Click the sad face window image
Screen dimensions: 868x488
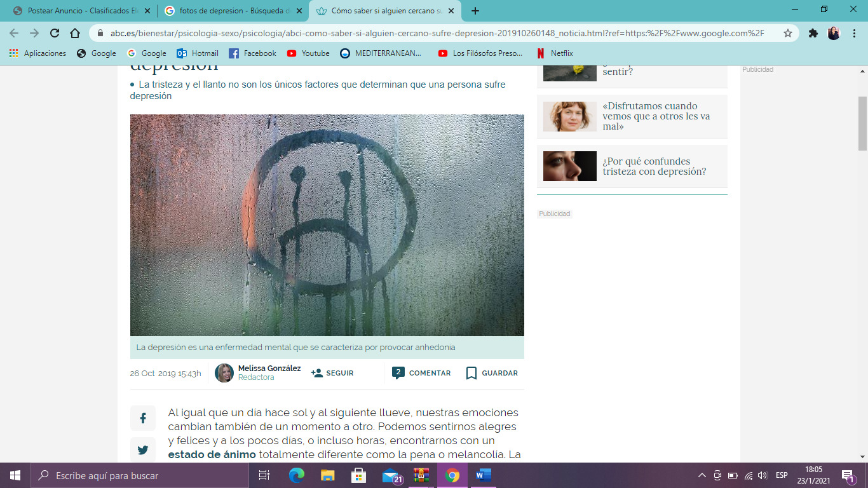click(x=327, y=225)
